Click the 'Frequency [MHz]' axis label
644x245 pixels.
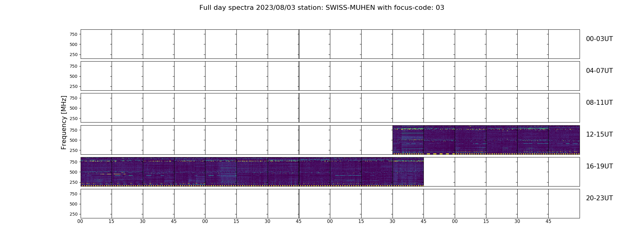(64, 123)
